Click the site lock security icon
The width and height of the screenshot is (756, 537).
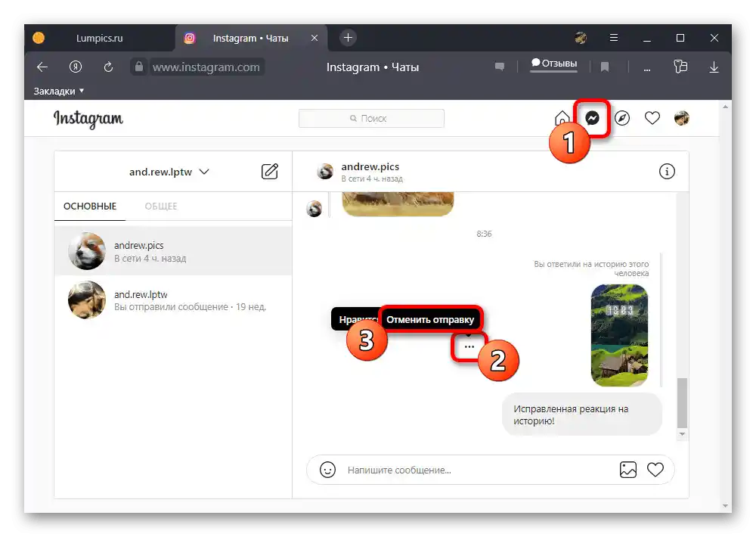tap(138, 67)
